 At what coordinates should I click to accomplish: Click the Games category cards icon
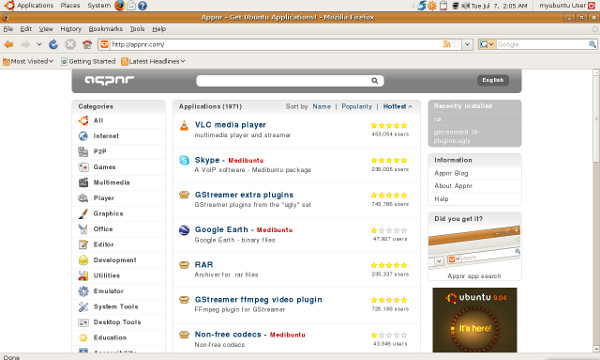pyautogui.click(x=83, y=167)
